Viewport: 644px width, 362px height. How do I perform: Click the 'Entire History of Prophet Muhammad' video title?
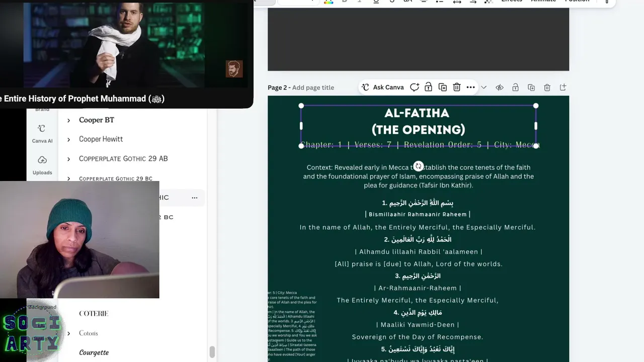coord(82,99)
